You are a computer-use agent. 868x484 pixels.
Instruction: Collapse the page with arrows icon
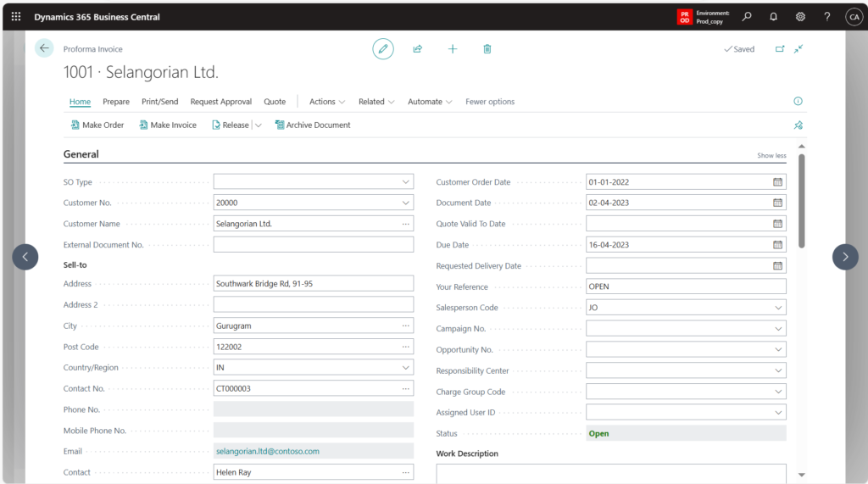click(x=798, y=48)
